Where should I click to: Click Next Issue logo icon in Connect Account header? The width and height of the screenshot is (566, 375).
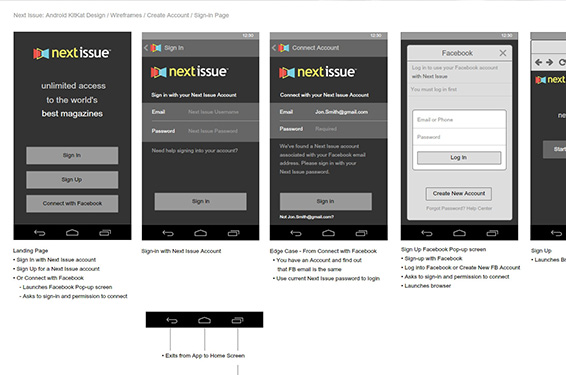(x=284, y=48)
